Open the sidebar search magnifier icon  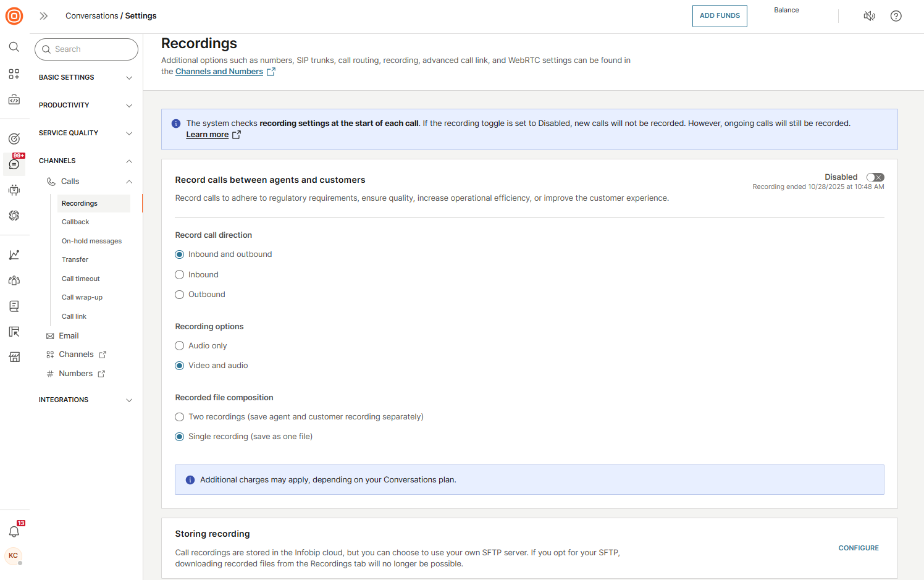click(14, 47)
